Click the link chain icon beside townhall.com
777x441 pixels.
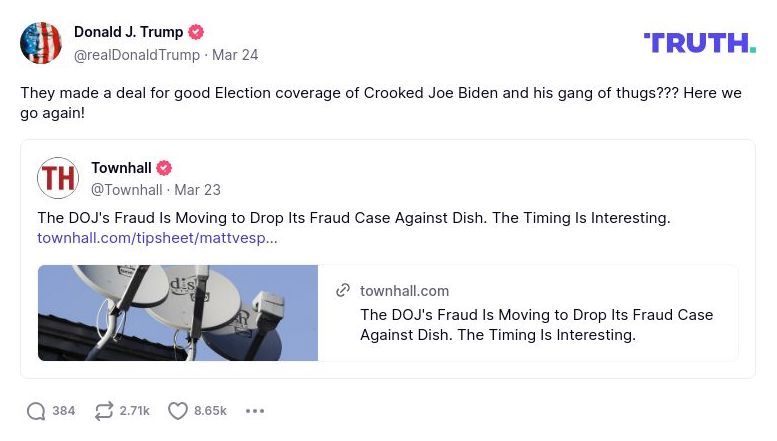coord(343,290)
